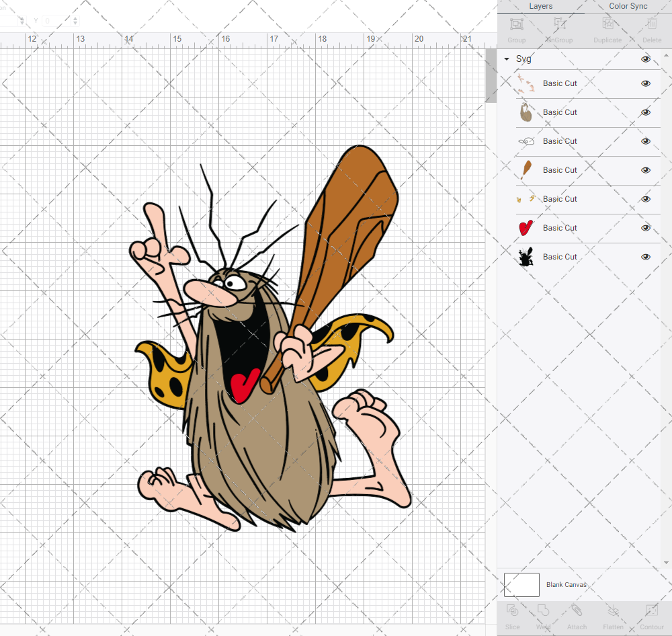Click the Duplicate icon
The width and height of the screenshot is (672, 636).
coord(607,24)
